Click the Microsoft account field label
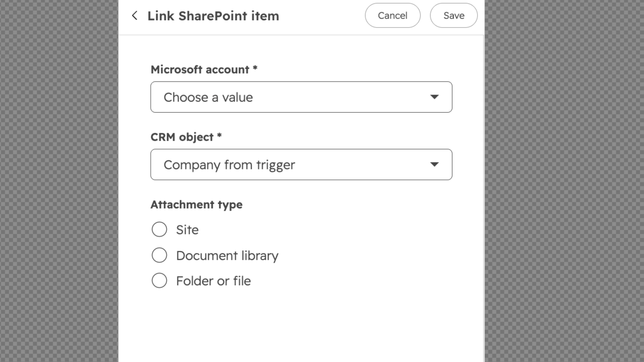 point(204,69)
